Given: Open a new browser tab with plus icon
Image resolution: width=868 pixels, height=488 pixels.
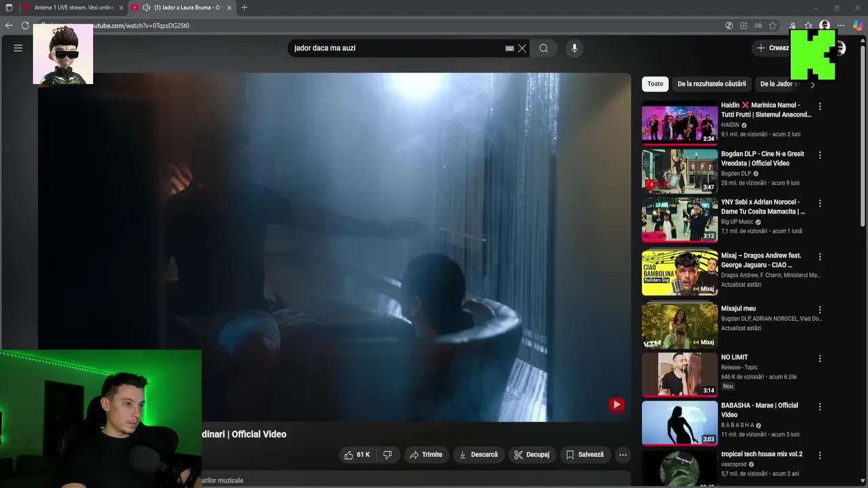Looking at the screenshot, I should tap(244, 7).
